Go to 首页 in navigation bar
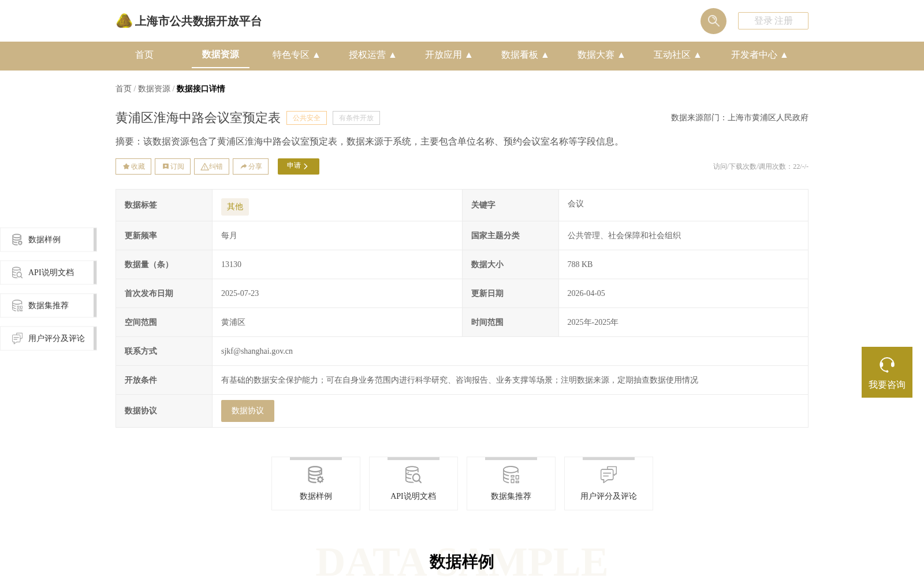This screenshot has width=924, height=578. point(144,55)
